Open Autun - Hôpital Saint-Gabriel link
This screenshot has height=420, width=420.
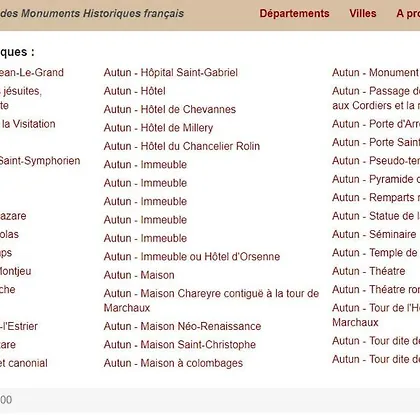(171, 73)
